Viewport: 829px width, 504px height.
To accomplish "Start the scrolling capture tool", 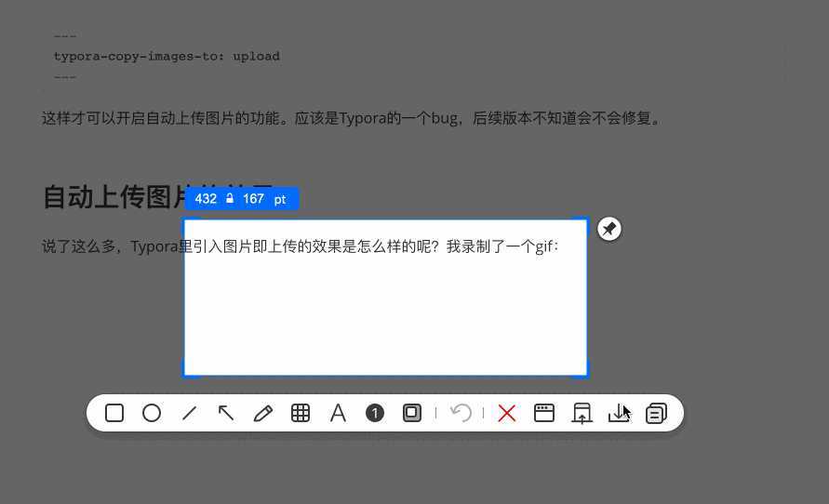I will click(x=582, y=413).
